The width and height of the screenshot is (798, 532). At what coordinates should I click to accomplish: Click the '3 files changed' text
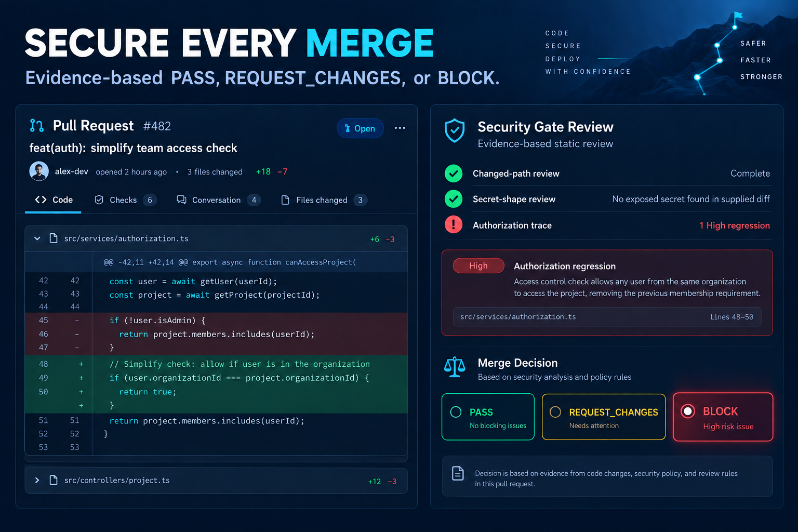point(215,172)
